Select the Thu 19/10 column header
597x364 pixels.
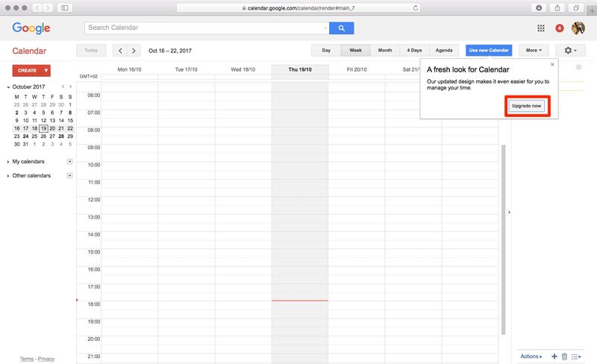300,69
